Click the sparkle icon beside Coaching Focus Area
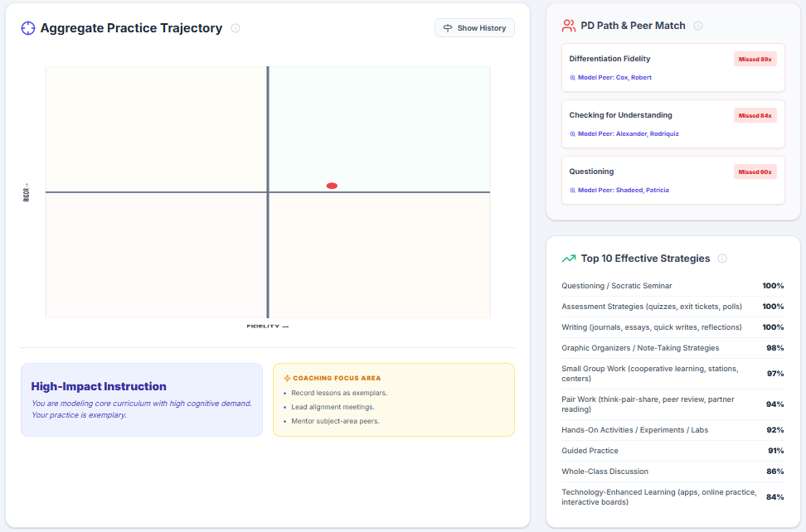Image resolution: width=806 pixels, height=532 pixels. point(287,378)
